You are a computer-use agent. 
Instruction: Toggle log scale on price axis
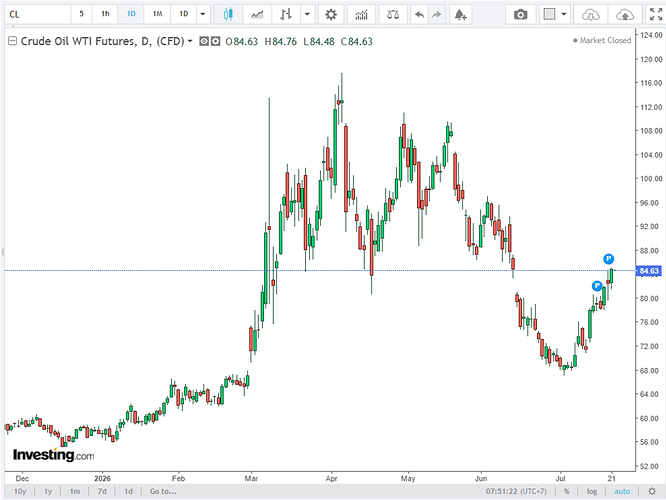coord(592,492)
